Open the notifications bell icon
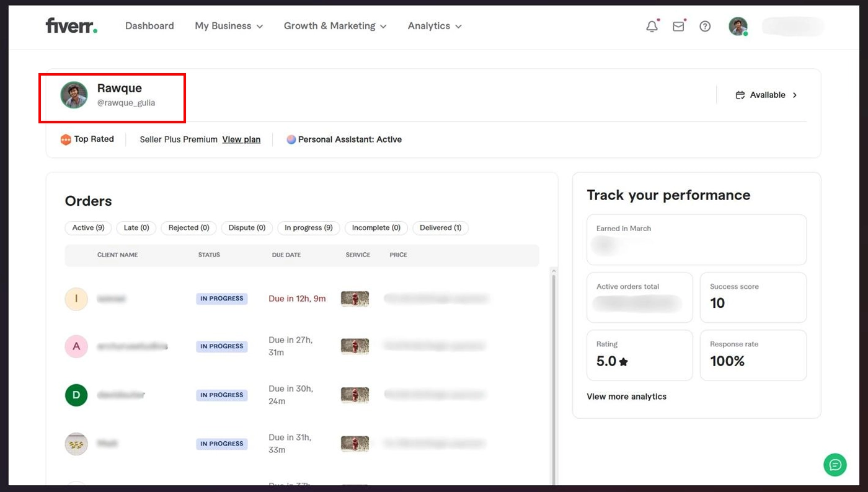The image size is (868, 492). tap(652, 26)
